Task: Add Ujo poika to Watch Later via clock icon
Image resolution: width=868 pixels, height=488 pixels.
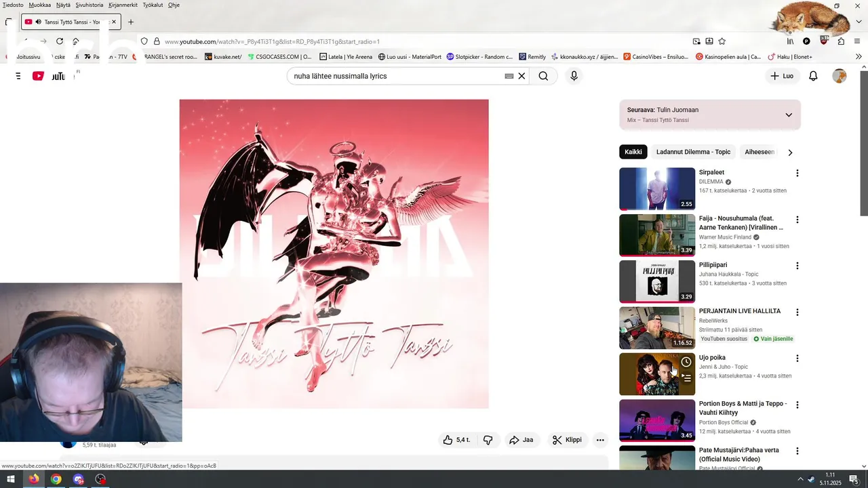Action: (x=686, y=362)
